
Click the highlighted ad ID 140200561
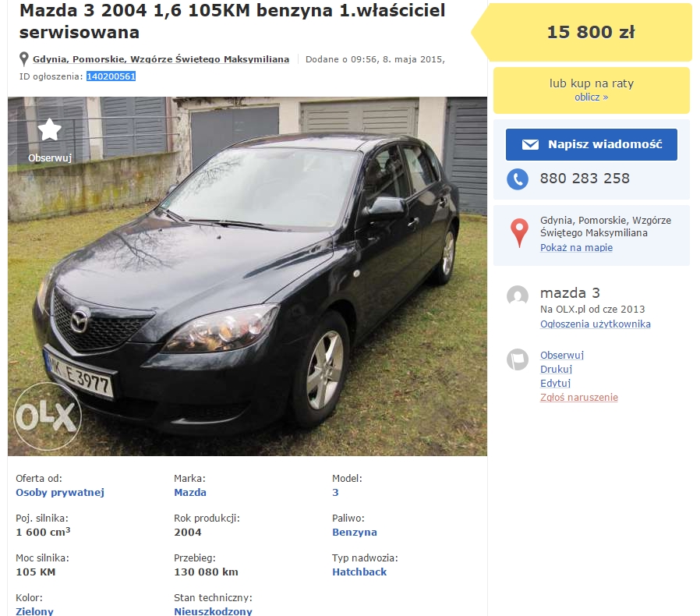coord(111,76)
